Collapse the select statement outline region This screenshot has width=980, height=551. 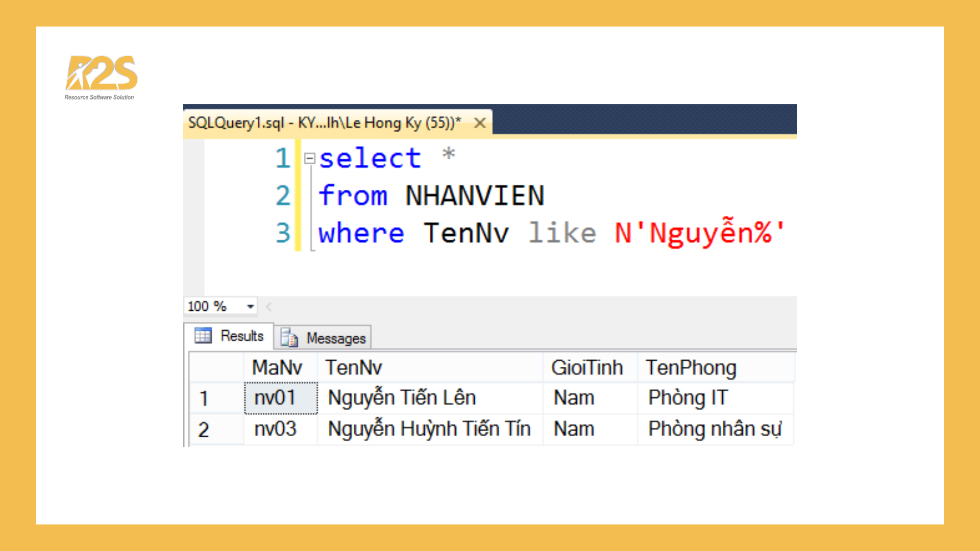click(x=310, y=158)
